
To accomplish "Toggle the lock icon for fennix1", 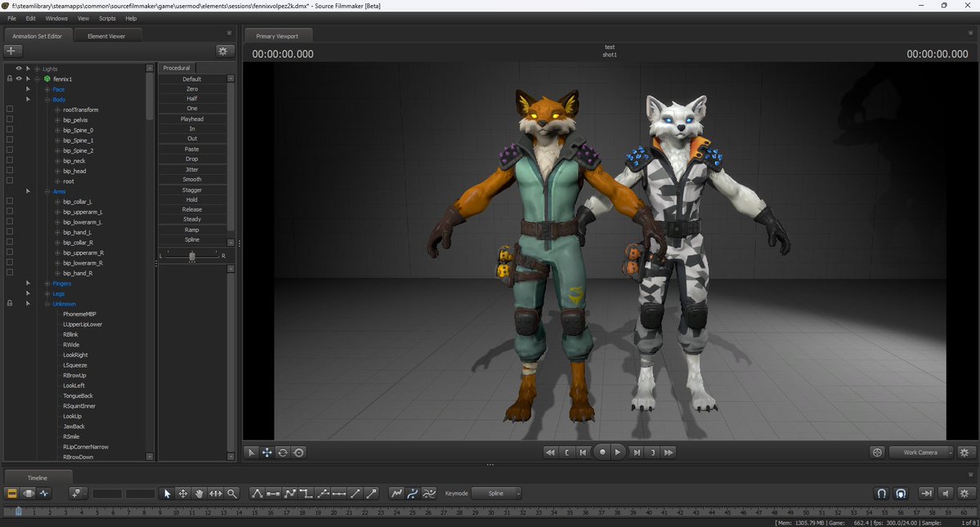I will pos(10,79).
